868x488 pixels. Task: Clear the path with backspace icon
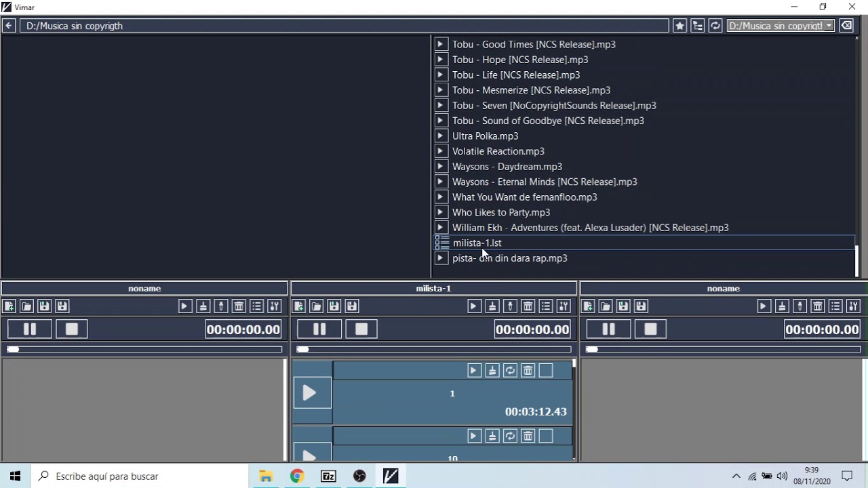coord(846,26)
